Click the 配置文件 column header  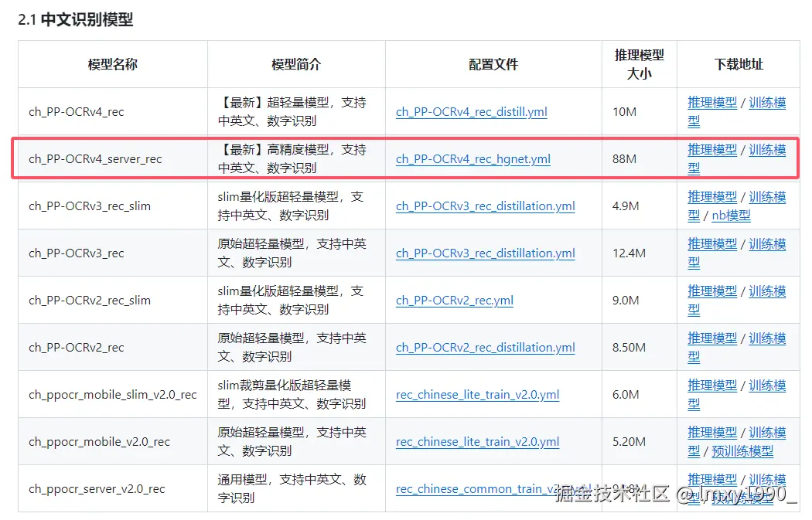click(493, 64)
